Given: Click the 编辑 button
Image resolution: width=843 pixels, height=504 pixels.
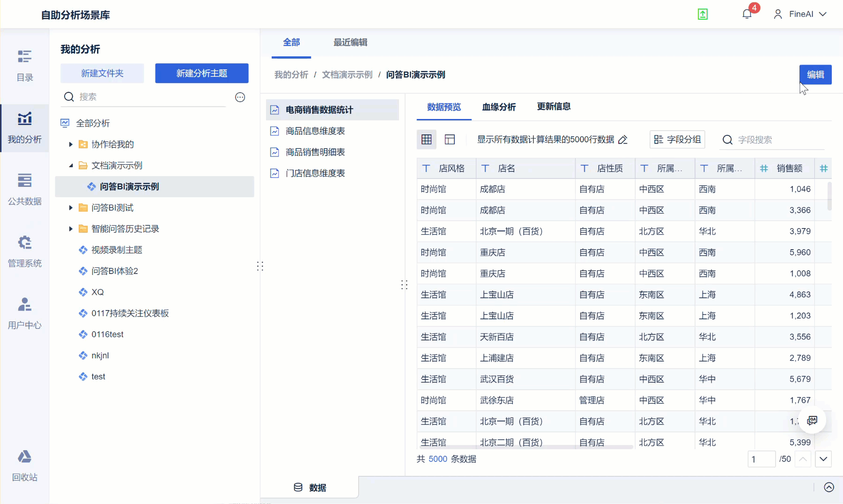Looking at the screenshot, I should (815, 74).
